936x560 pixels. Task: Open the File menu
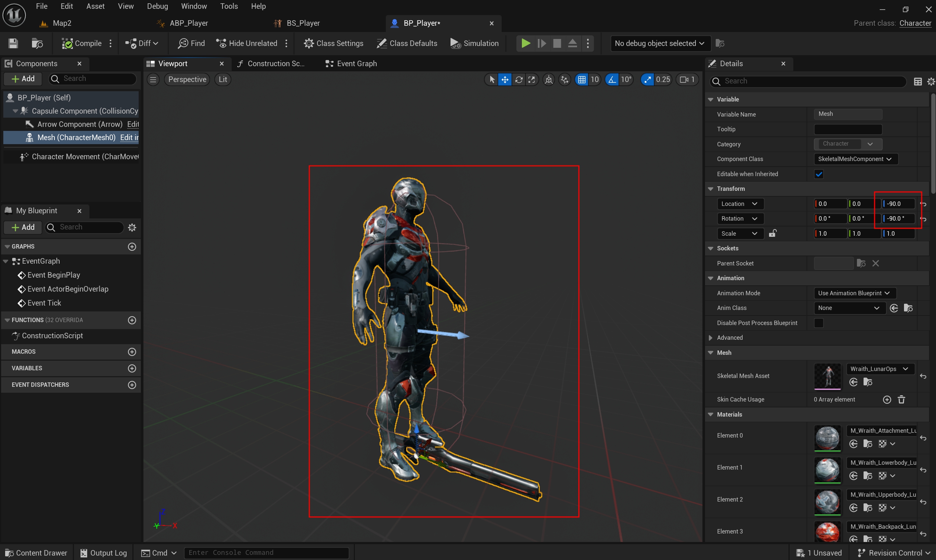click(x=42, y=6)
